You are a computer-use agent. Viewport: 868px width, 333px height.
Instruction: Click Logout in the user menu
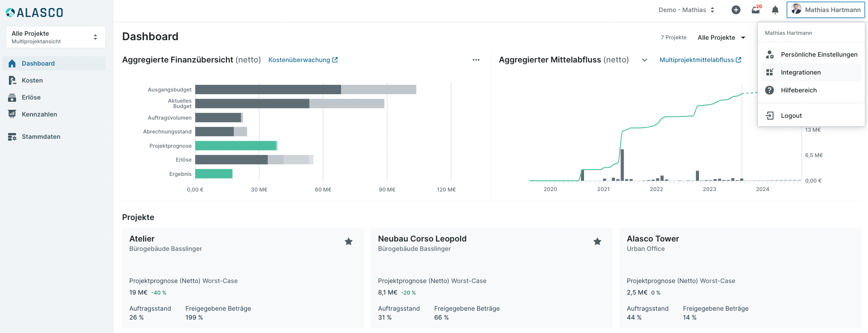tap(791, 116)
